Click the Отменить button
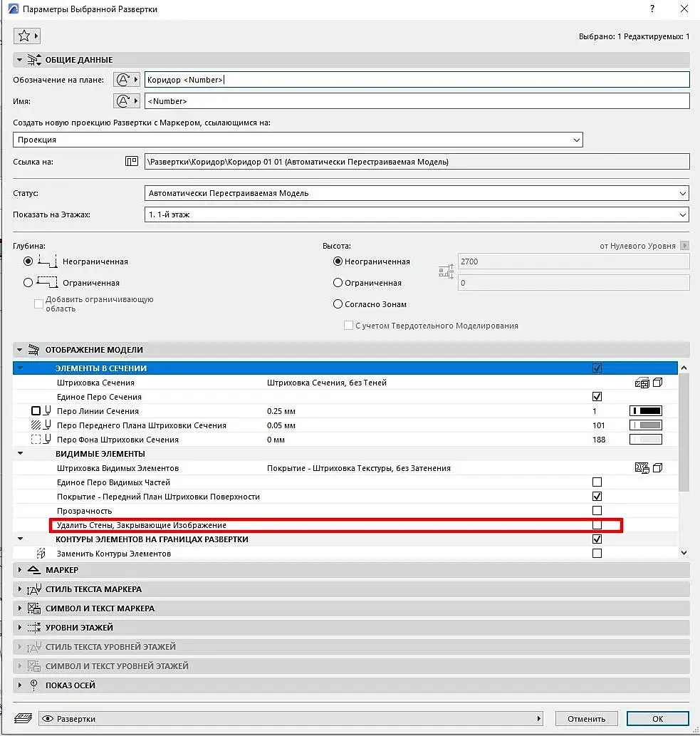This screenshot has width=700, height=736. (x=587, y=719)
